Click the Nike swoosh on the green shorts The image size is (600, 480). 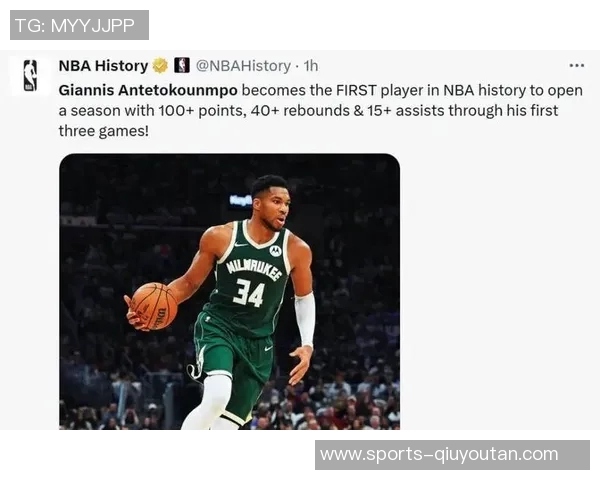[269, 348]
